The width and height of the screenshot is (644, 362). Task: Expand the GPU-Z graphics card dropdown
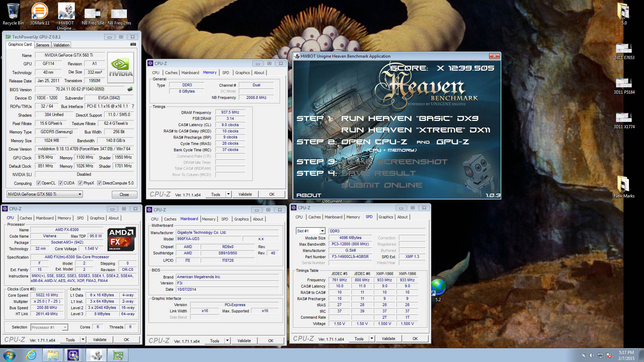point(80,194)
